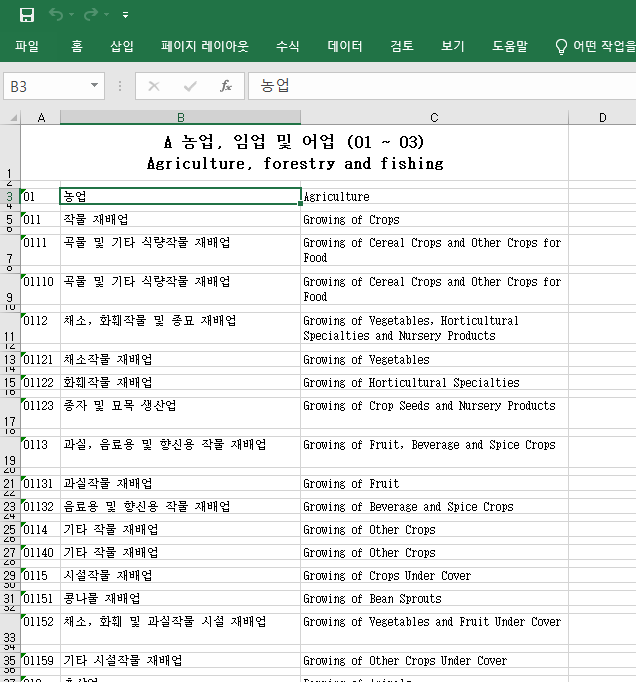636x682 pixels.
Task: Switch to the 검토 ribbon tab
Action: tap(402, 46)
